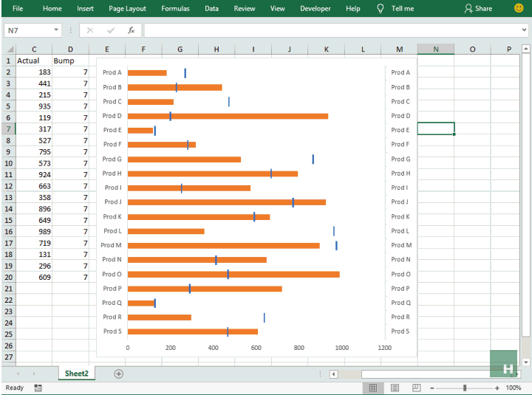532x395 pixels.
Task: Click the previous sheet navigation arrow
Action: click(18, 374)
